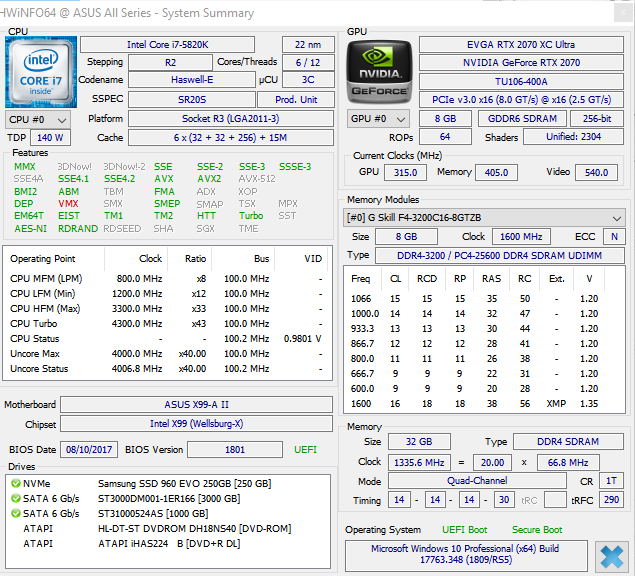Viewport: 635px width, 576px height.
Task: Click the GPU clock 315.0 value
Action: [405, 173]
